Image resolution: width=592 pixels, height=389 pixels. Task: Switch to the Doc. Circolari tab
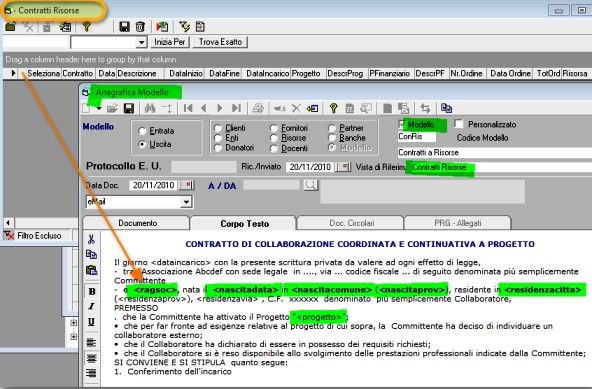pos(352,223)
